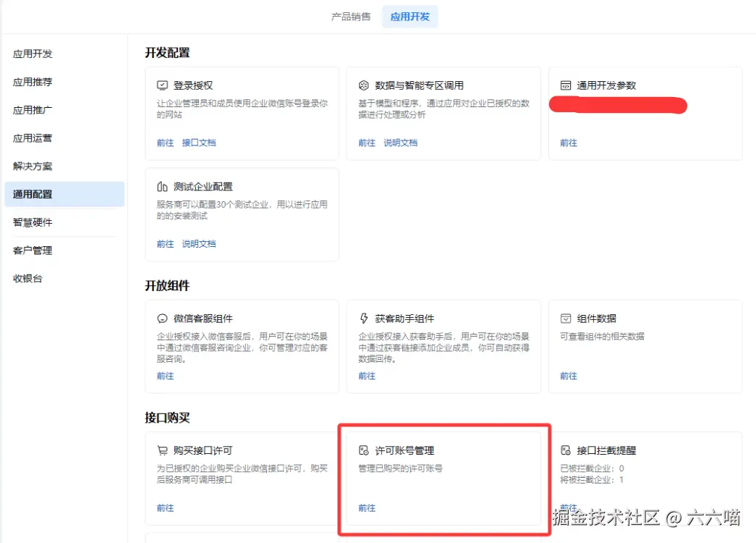
Task: Click the 测试企业配置 card title
Action: pos(203,186)
